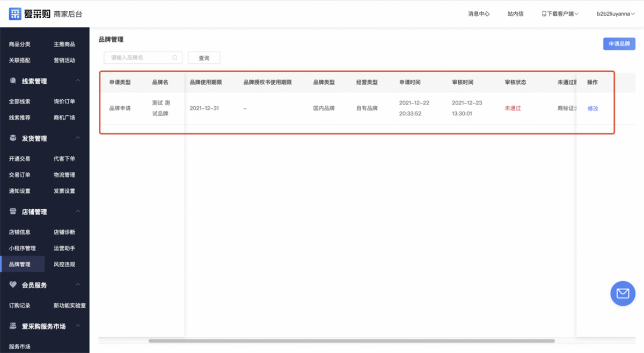
Task: Click the 爱采购服务市场 section icon
Action: [x=13, y=326]
